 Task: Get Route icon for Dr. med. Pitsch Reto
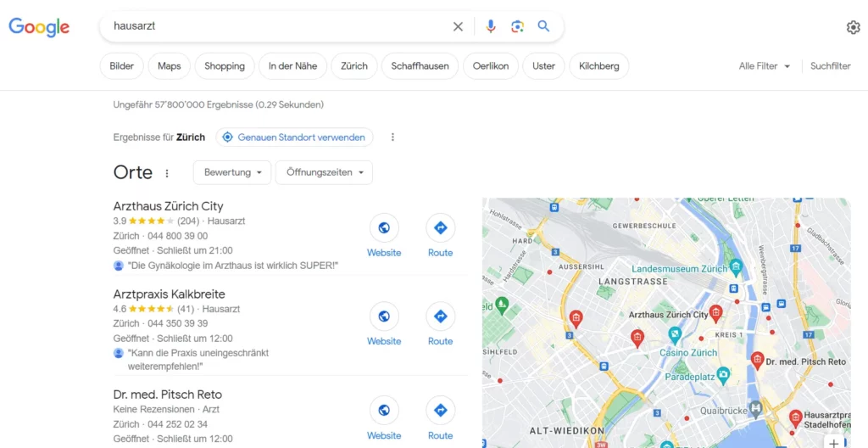(x=441, y=411)
